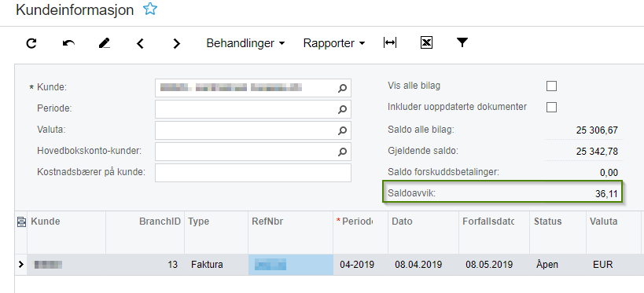The width and height of the screenshot is (644, 293).
Task: Click the refresh icon in toolbar
Action: 31,43
